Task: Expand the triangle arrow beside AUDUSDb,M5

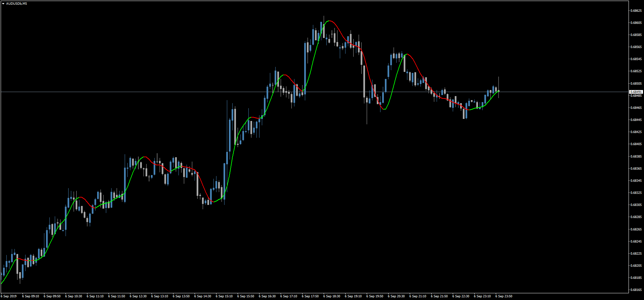Action: 3,4
